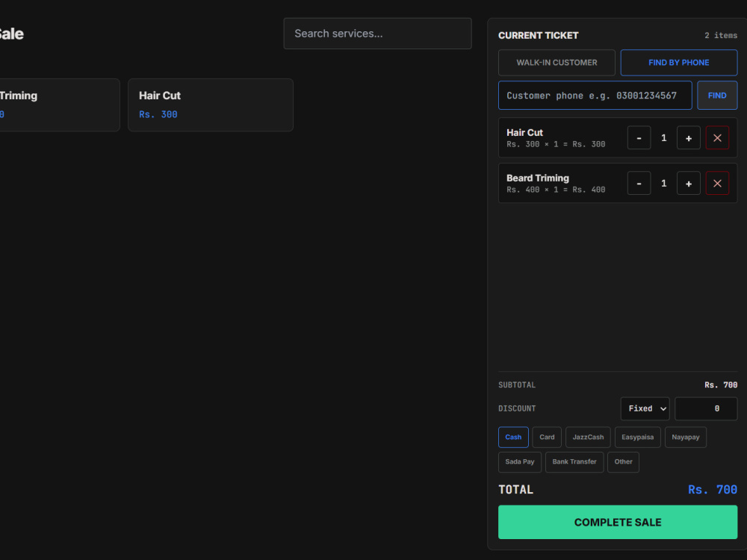The image size is (747, 560).
Task: Select Cash payment method
Action: point(513,437)
